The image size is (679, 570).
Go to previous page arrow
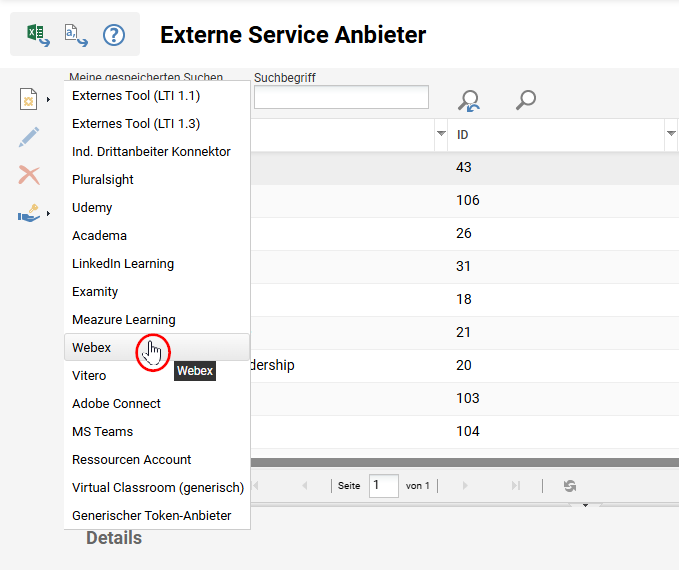point(305,486)
